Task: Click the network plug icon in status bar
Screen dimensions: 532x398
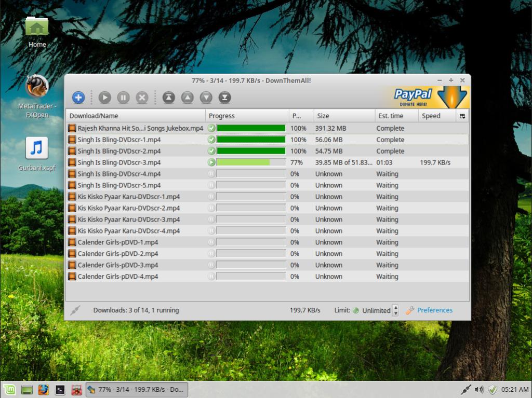Action: (75, 310)
